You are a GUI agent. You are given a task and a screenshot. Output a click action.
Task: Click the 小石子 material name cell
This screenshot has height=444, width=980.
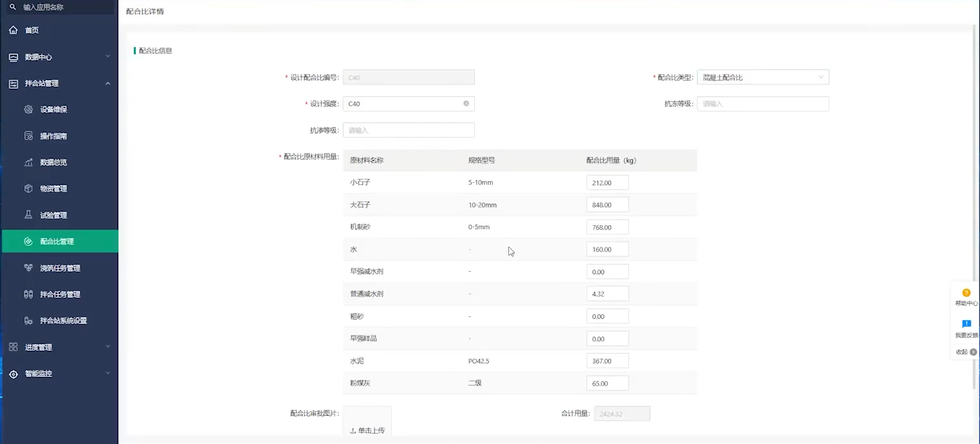(x=360, y=183)
